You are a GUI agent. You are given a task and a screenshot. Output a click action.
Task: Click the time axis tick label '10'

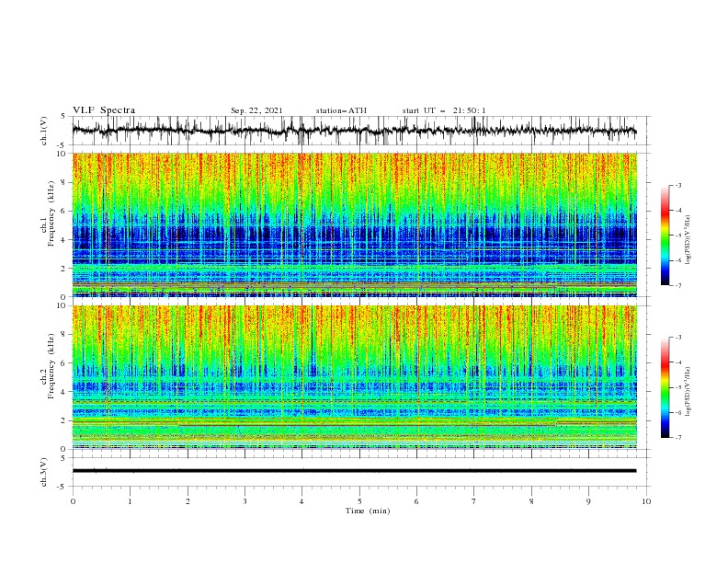[x=646, y=501]
